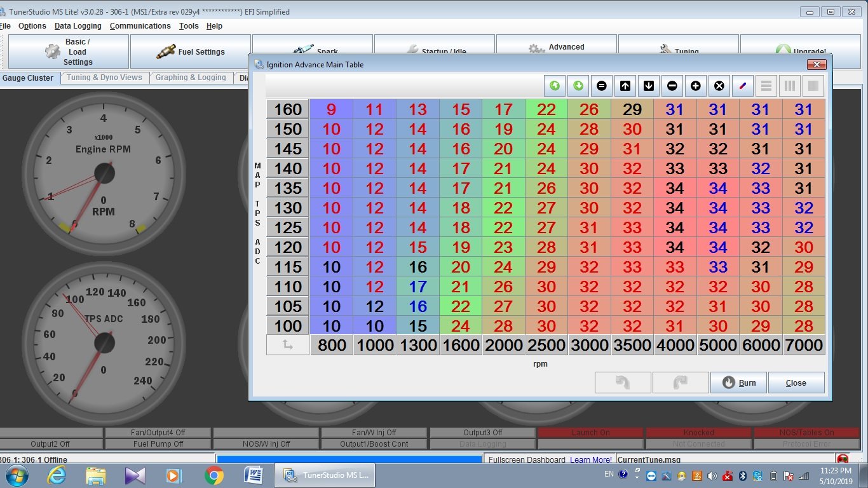The width and height of the screenshot is (868, 488).
Task: Select the 800 rpm column header
Action: (332, 345)
